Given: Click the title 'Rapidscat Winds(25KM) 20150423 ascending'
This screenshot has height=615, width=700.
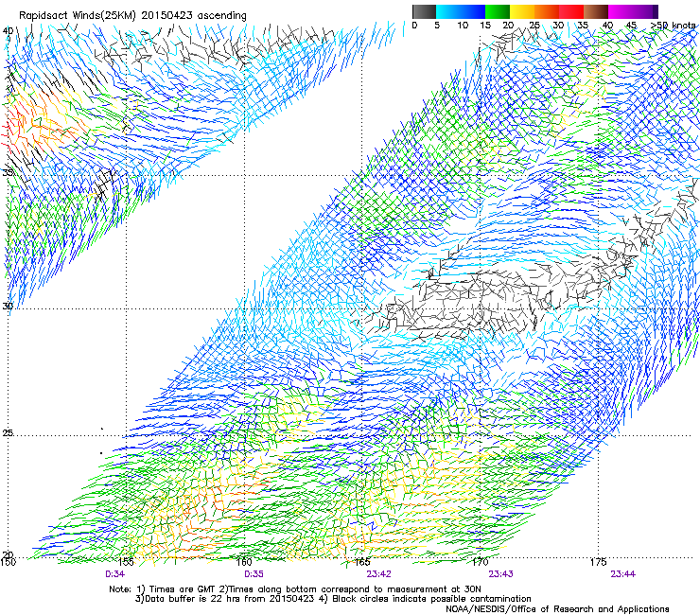Looking at the screenshot, I should pyautogui.click(x=132, y=15).
